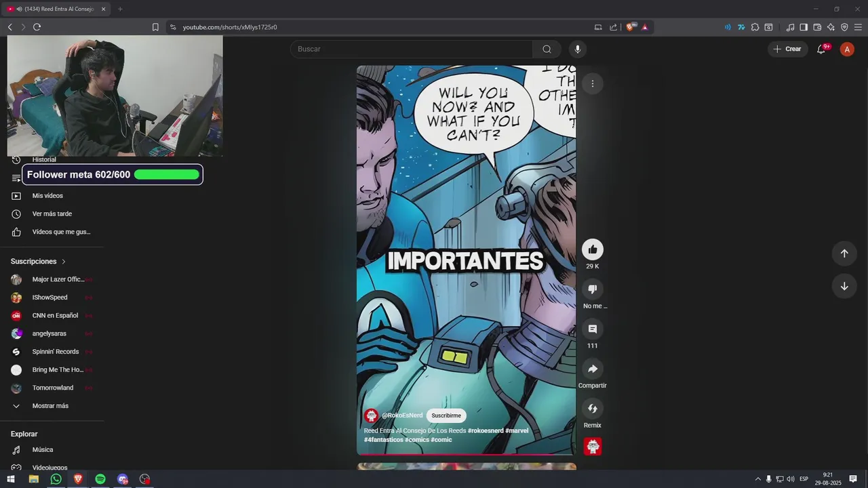Focus the Buscar search field
868x488 pixels.
click(412, 49)
